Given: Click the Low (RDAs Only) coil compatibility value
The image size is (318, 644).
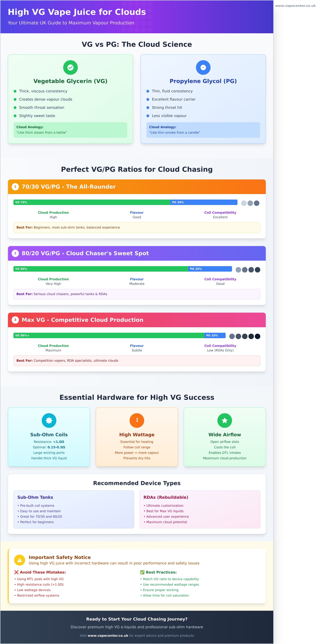Looking at the screenshot, I should (x=220, y=350).
